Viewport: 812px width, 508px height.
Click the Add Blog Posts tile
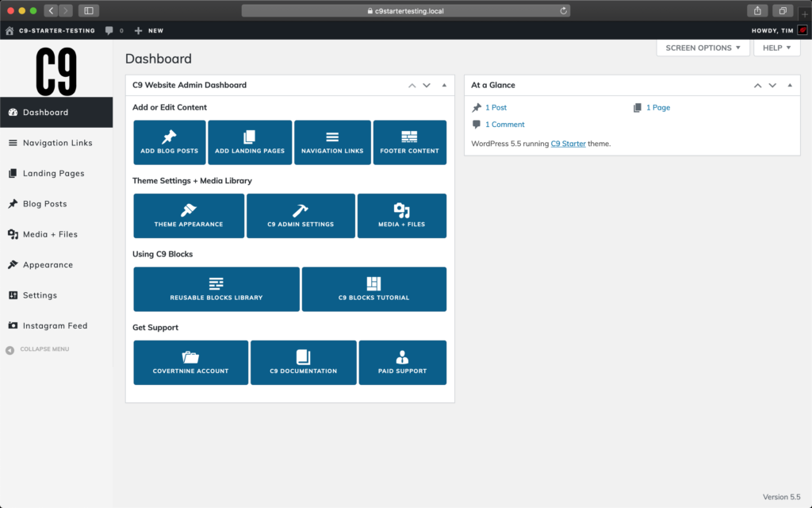coord(170,143)
